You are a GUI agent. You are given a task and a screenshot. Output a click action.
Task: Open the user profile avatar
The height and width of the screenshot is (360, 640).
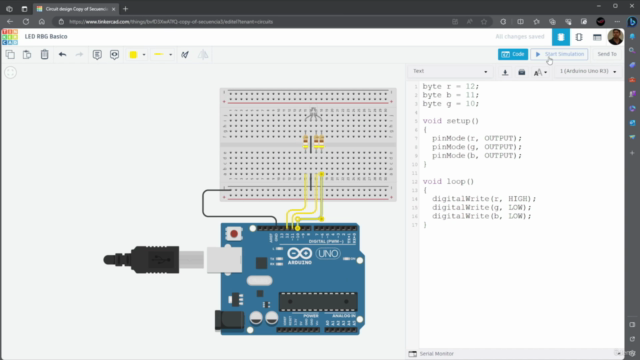tap(615, 37)
